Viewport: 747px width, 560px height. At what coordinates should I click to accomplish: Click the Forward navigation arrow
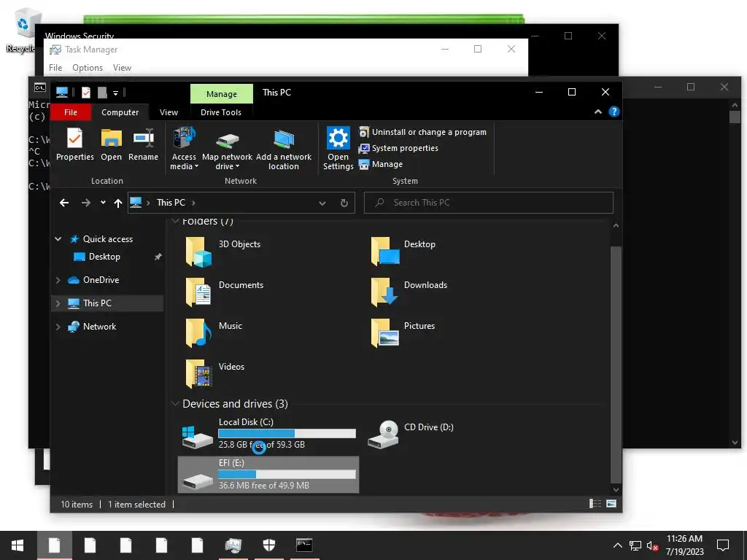click(86, 203)
